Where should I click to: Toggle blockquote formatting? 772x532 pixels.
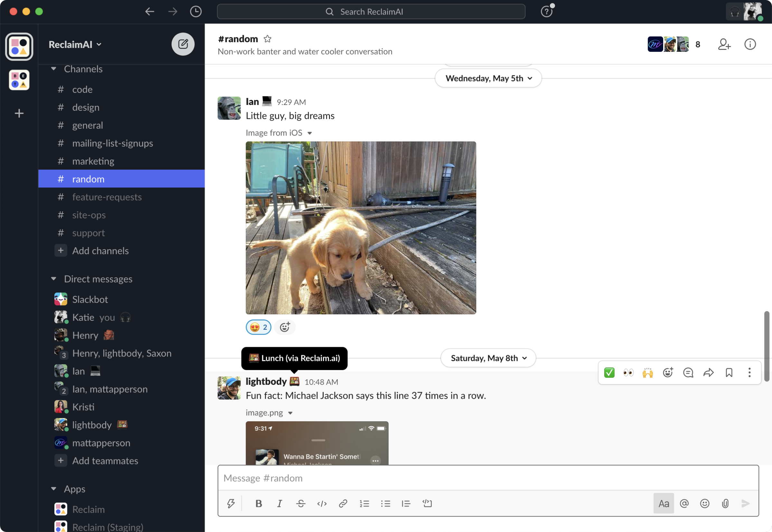tap(406, 503)
